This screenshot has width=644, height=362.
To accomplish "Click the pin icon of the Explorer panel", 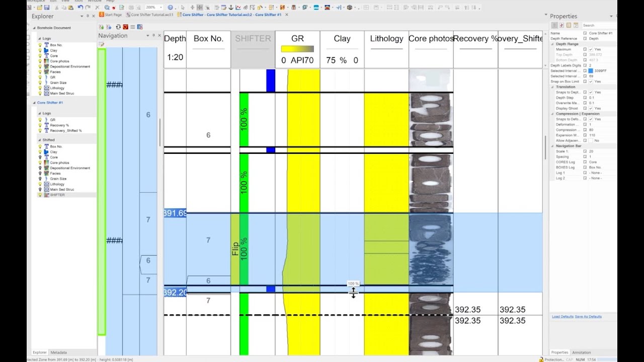I will [x=88, y=16].
